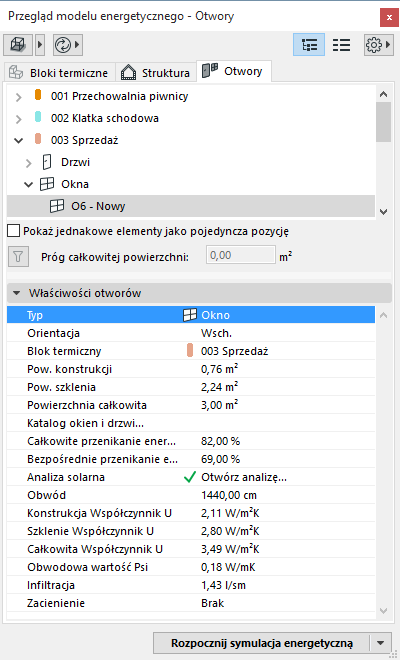Enable Pokaż jednakowe elementy checkbox
400x660 pixels.
point(13,231)
